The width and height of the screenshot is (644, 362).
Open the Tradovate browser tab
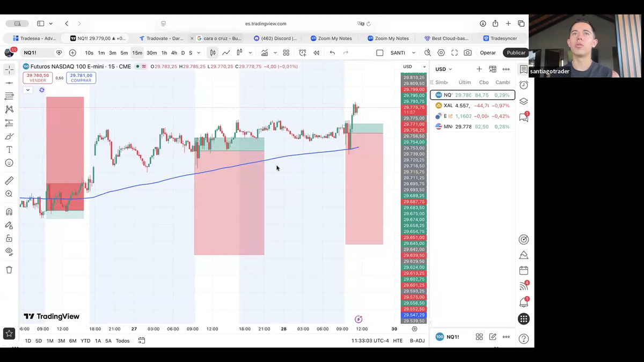(x=162, y=38)
